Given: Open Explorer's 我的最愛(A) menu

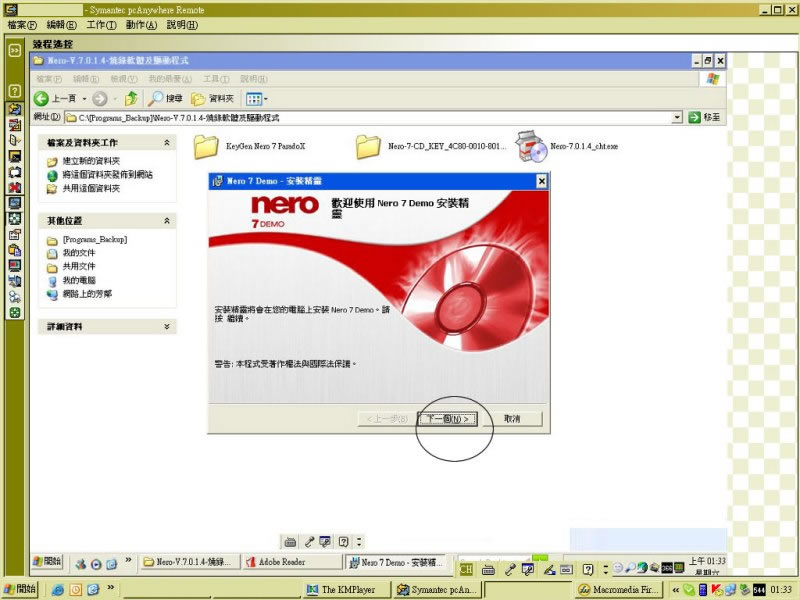Looking at the screenshot, I should coord(170,79).
